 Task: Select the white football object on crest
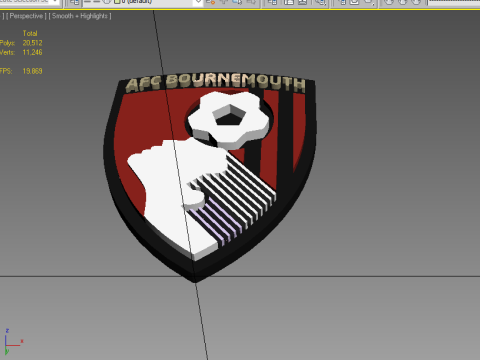click(x=229, y=119)
